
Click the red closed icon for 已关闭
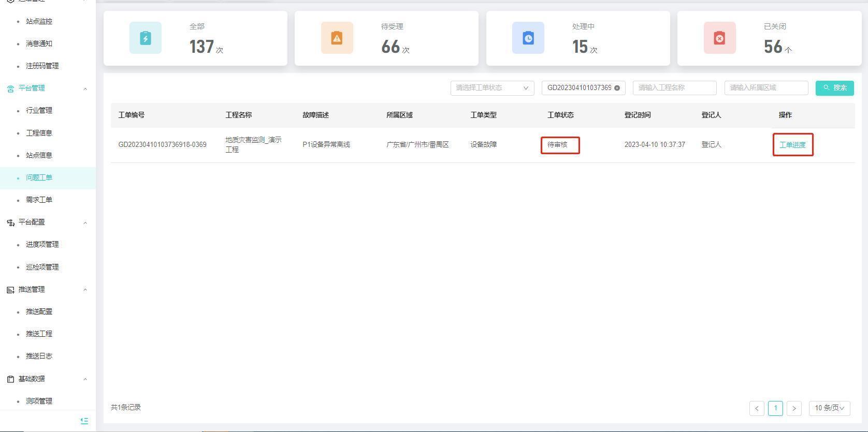[x=719, y=38]
